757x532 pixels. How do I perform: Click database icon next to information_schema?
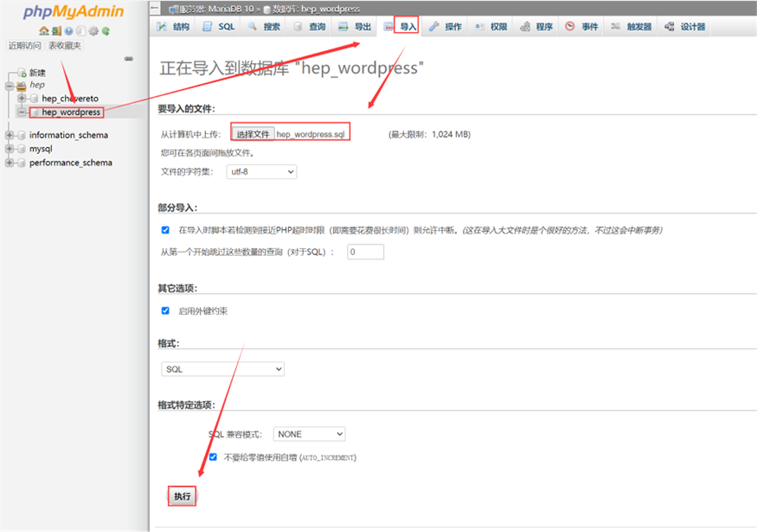(21, 135)
